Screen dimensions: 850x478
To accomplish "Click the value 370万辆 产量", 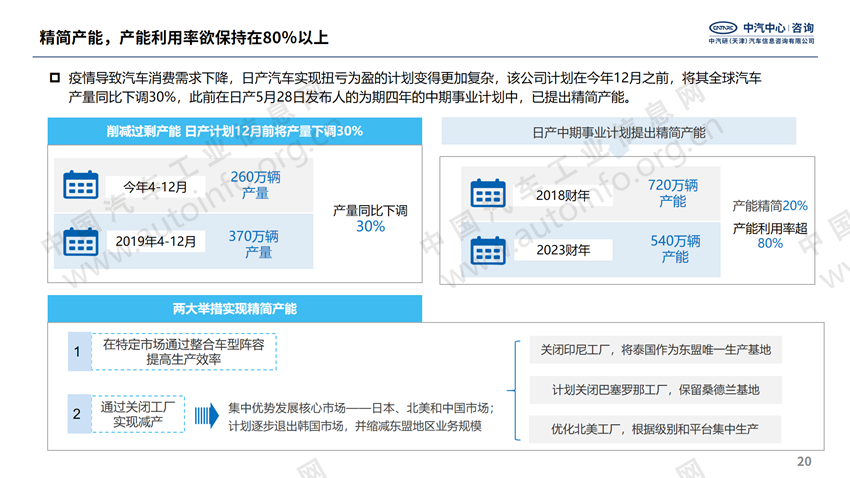I will click(254, 244).
